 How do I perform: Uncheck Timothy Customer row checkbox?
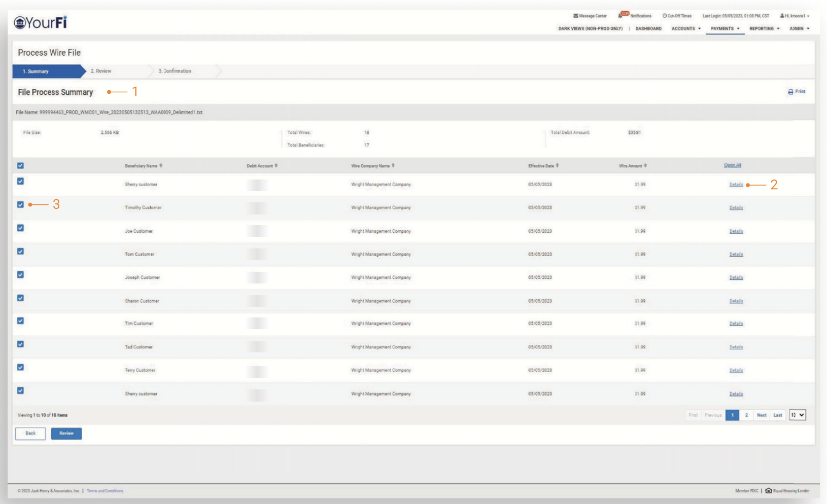coord(20,204)
